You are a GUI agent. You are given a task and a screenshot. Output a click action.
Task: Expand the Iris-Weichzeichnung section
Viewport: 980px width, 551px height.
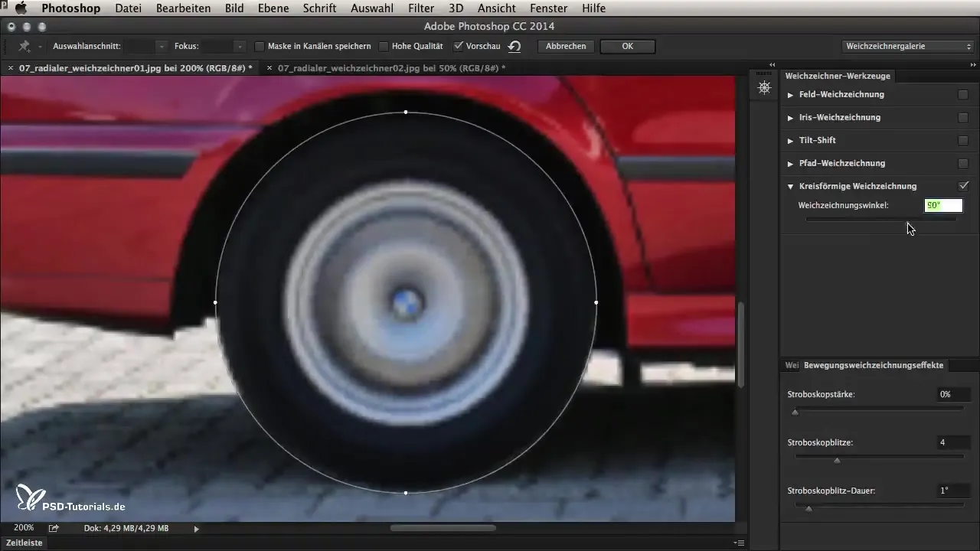pyautogui.click(x=791, y=118)
